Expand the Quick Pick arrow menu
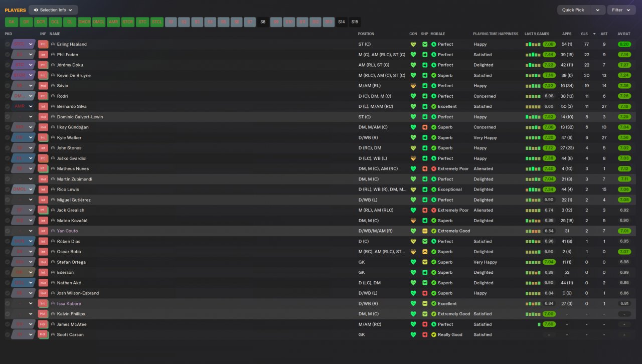 point(597,10)
